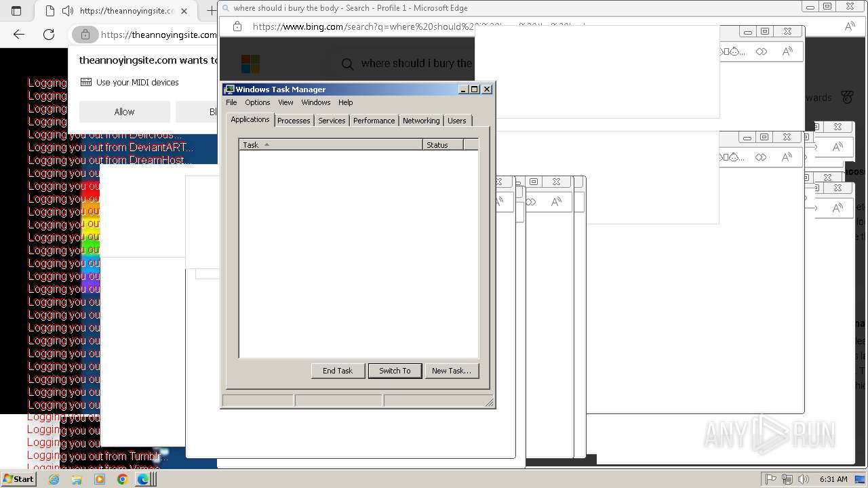Switch to the Networking tab

(x=421, y=121)
